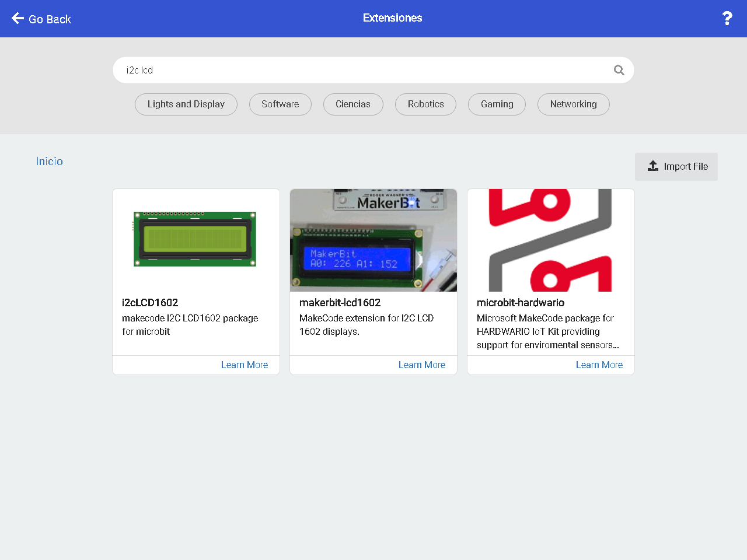Click the microbit-hardwario card title
The width and height of the screenshot is (747, 560).
point(521,303)
